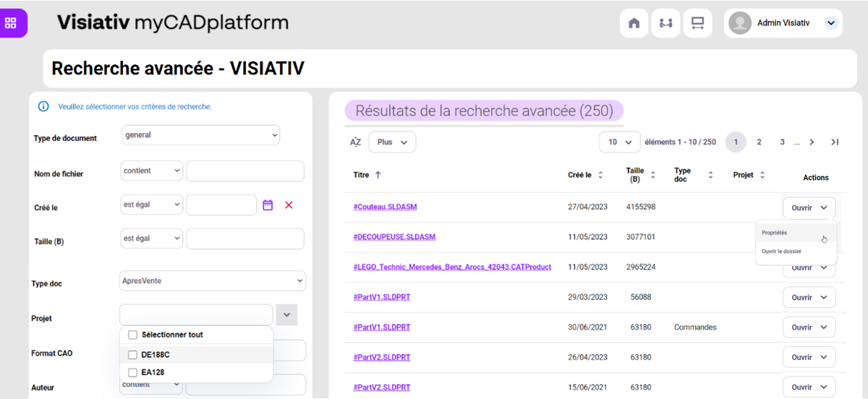This screenshot has width=868, height=399.
Task: Jump to last results page icon
Action: coord(835,142)
